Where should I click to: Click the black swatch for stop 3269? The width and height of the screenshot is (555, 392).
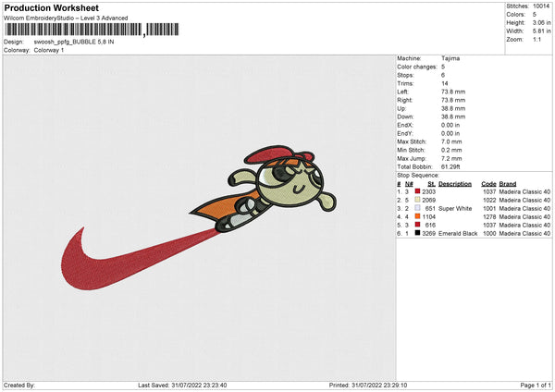tap(417, 233)
